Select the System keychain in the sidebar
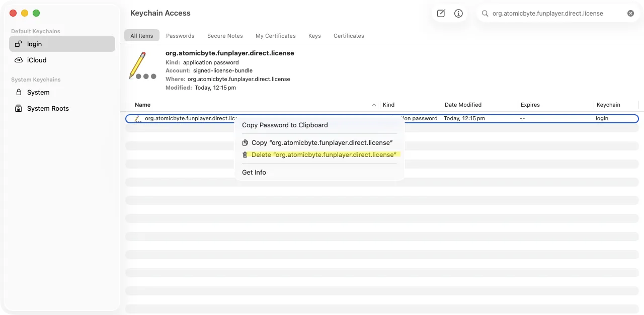This screenshot has width=644, height=315. (x=62, y=92)
